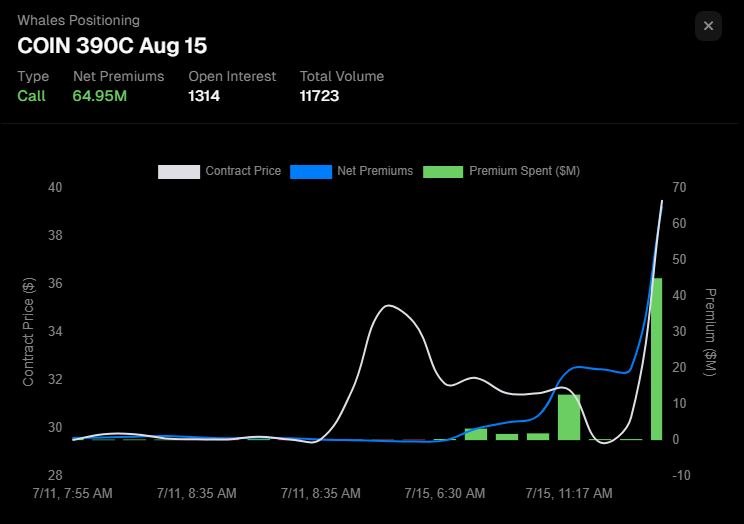Click the Premium Spent ($M) legend label
The image size is (744, 524).
(524, 171)
